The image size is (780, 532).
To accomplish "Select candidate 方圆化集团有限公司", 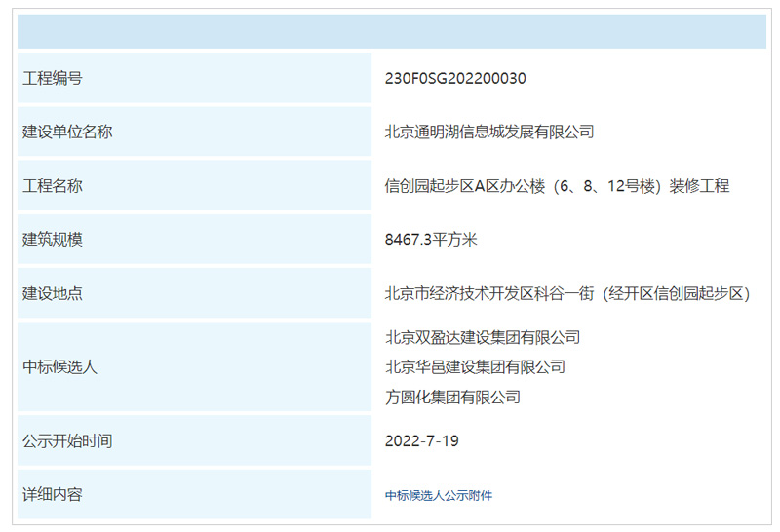I will coord(452,397).
